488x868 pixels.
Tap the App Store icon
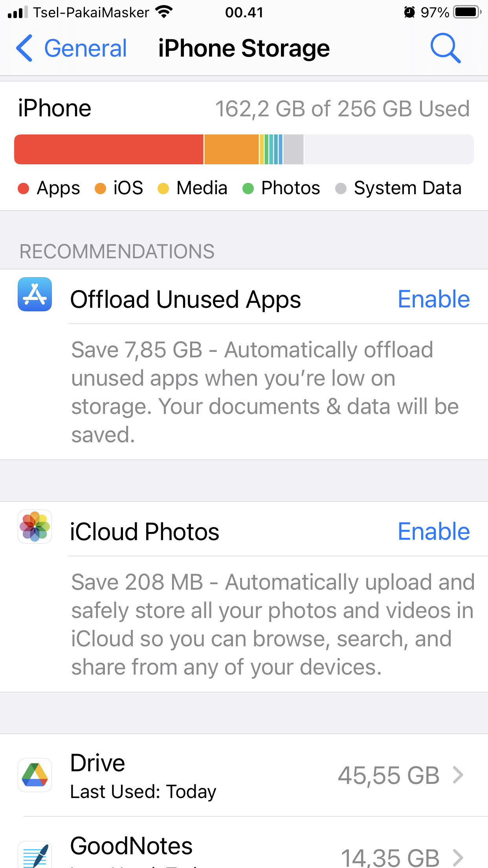[x=35, y=294]
